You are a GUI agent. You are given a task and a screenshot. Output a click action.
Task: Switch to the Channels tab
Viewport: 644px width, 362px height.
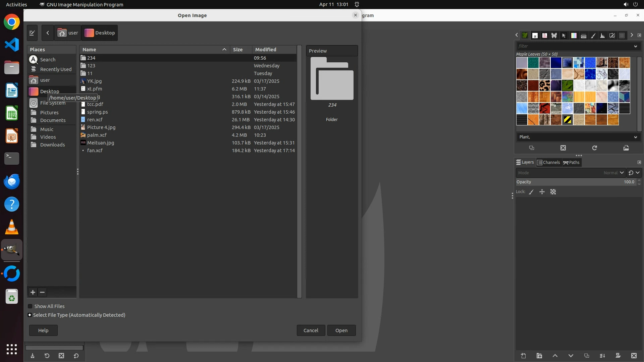(x=549, y=163)
